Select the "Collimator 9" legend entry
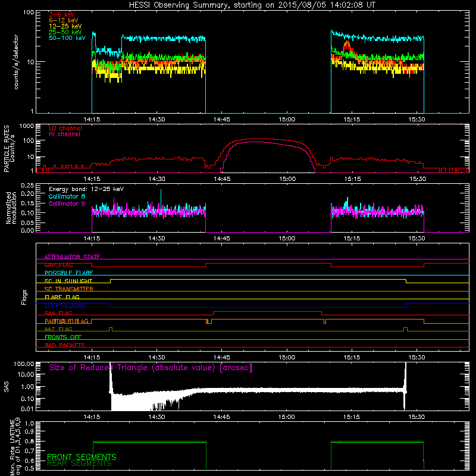Image resolution: width=476 pixels, height=476 pixels. coord(67,203)
